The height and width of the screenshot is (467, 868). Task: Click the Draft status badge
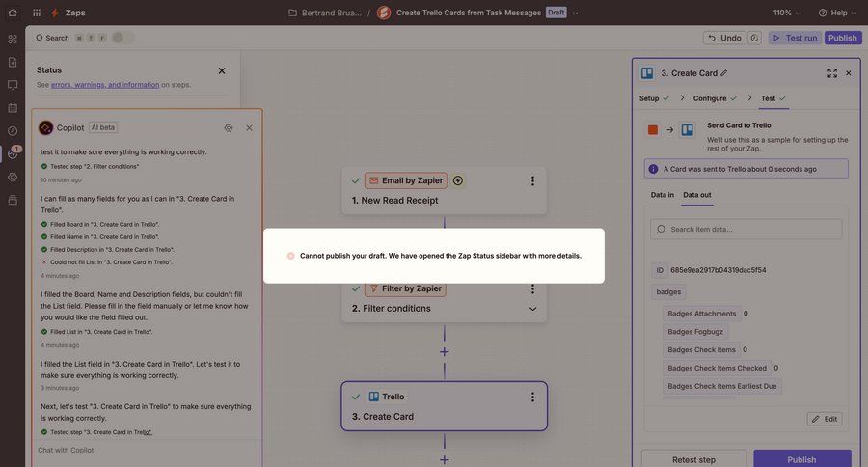coord(556,13)
